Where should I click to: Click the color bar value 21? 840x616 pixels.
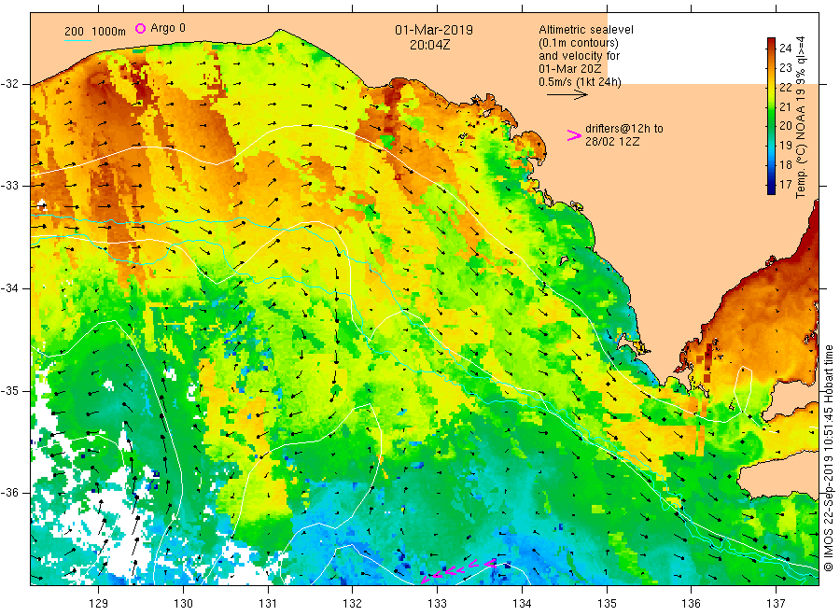point(785,107)
